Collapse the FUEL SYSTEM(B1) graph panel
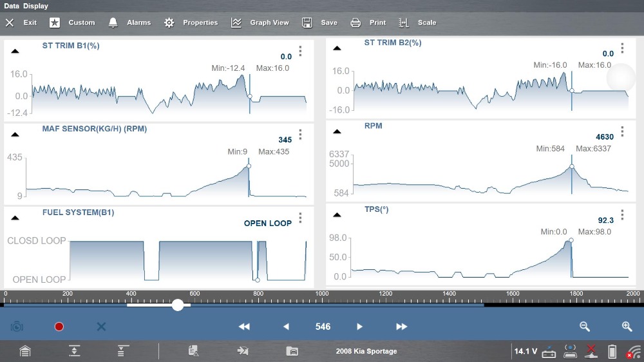 (15, 218)
